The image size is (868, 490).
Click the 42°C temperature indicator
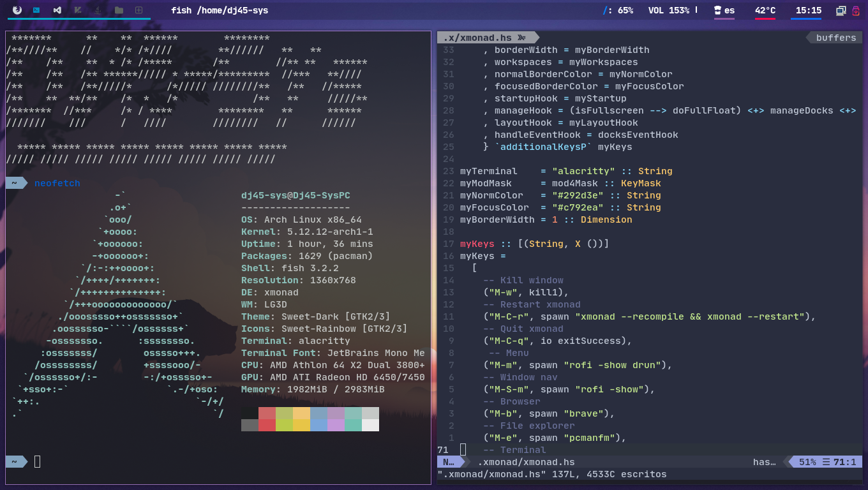765,10
